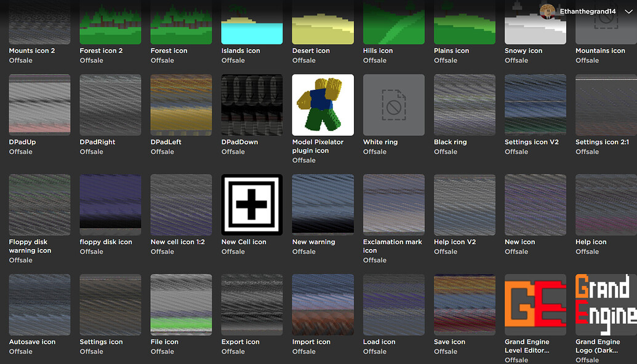637x364 pixels.
Task: Click the Grand Engine Level Editor icon
Action: coord(535,304)
